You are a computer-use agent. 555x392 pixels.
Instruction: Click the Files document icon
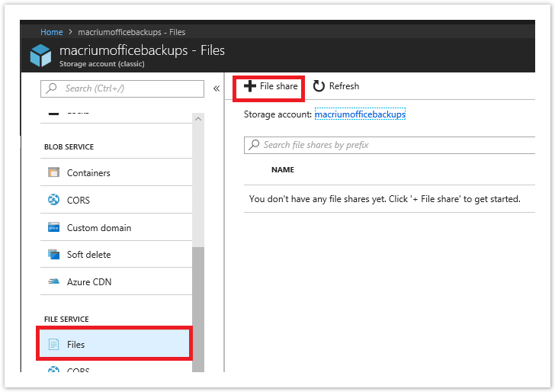(53, 344)
